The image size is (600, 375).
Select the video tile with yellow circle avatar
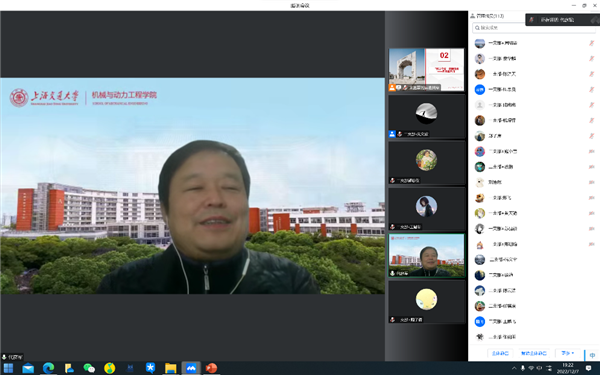pyautogui.click(x=426, y=302)
